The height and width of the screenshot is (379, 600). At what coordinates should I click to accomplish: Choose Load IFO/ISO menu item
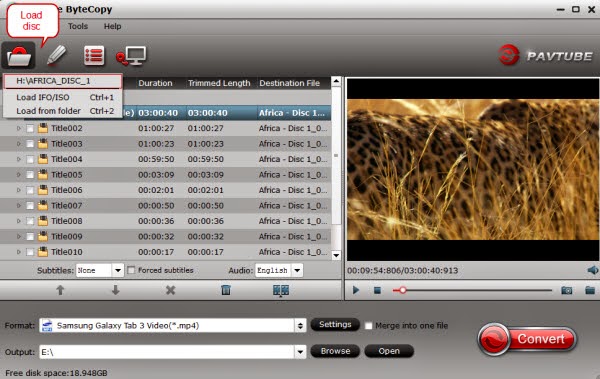[63, 97]
